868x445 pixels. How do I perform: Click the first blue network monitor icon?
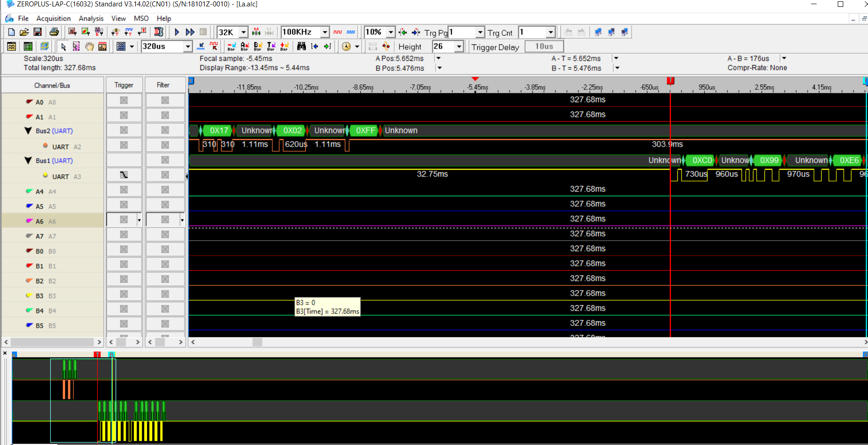click(598, 32)
